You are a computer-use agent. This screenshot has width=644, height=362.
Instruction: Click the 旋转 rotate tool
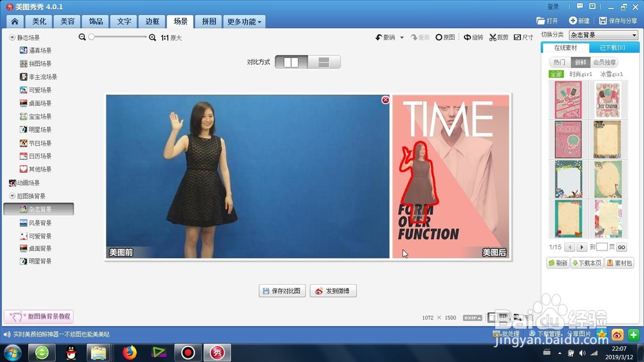[x=473, y=37]
